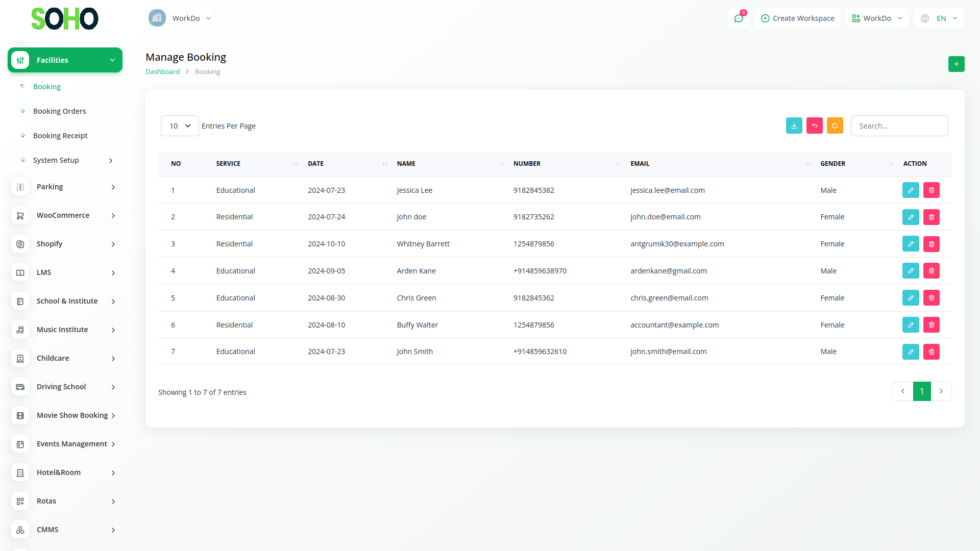Open the chat messages notification icon
Screen dimensions: 980x551
click(x=739, y=18)
